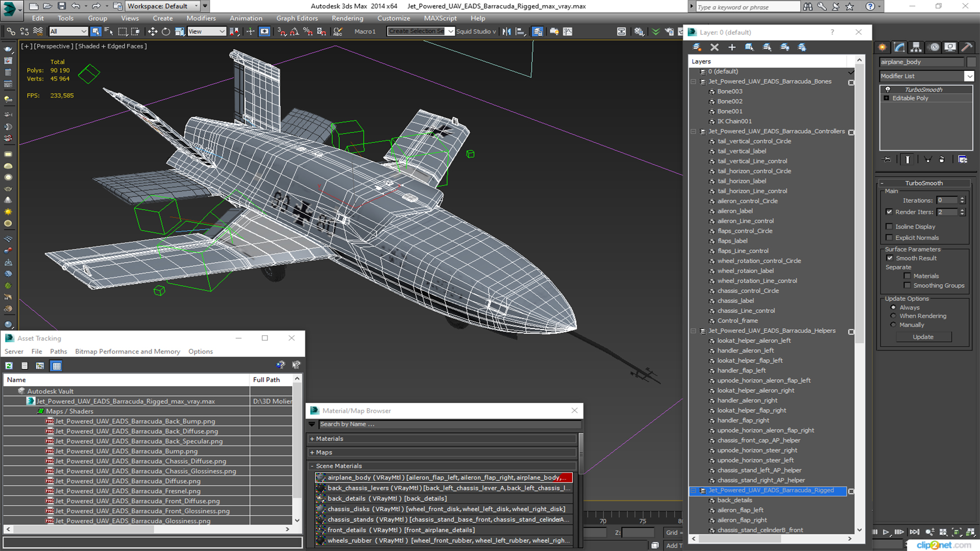The height and width of the screenshot is (551, 980).
Task: Open the Utilities command panel tab
Action: [966, 47]
